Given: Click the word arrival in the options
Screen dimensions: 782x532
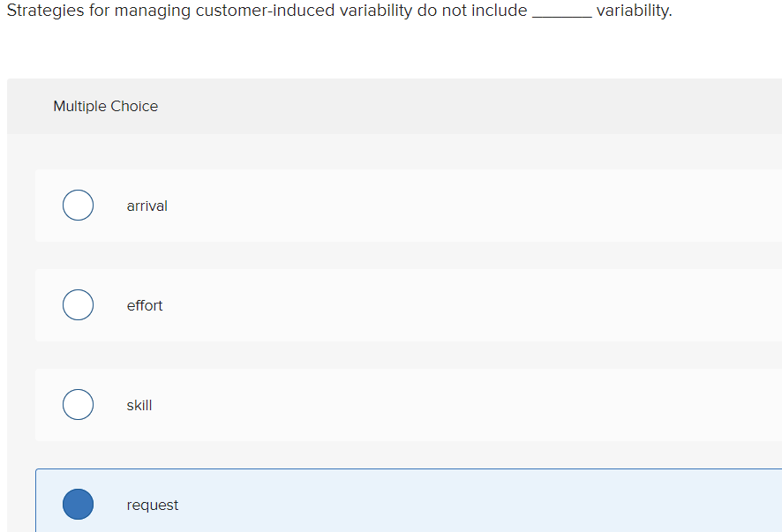Looking at the screenshot, I should point(147,206).
